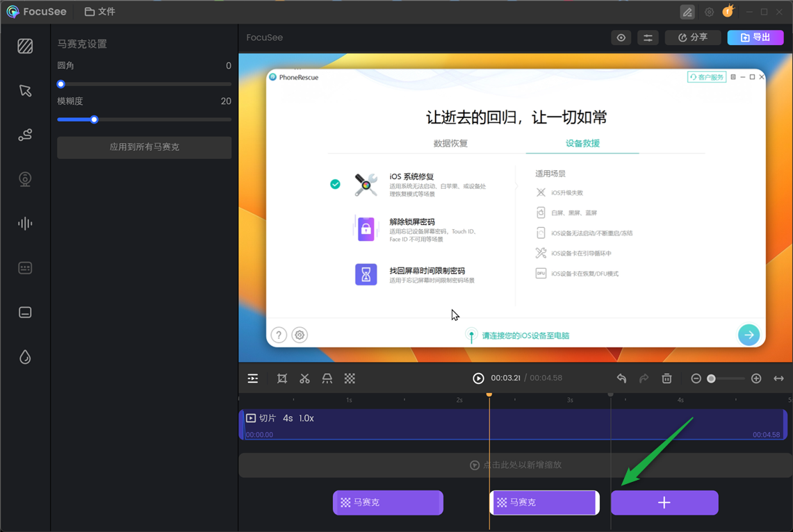Click the 分享 share button
793x532 pixels.
pos(692,38)
